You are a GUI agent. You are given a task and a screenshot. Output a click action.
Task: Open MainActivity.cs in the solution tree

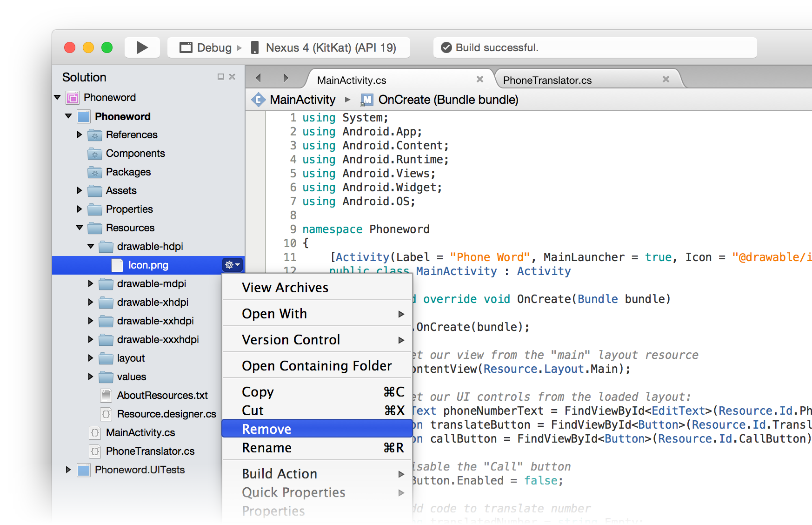click(x=140, y=432)
